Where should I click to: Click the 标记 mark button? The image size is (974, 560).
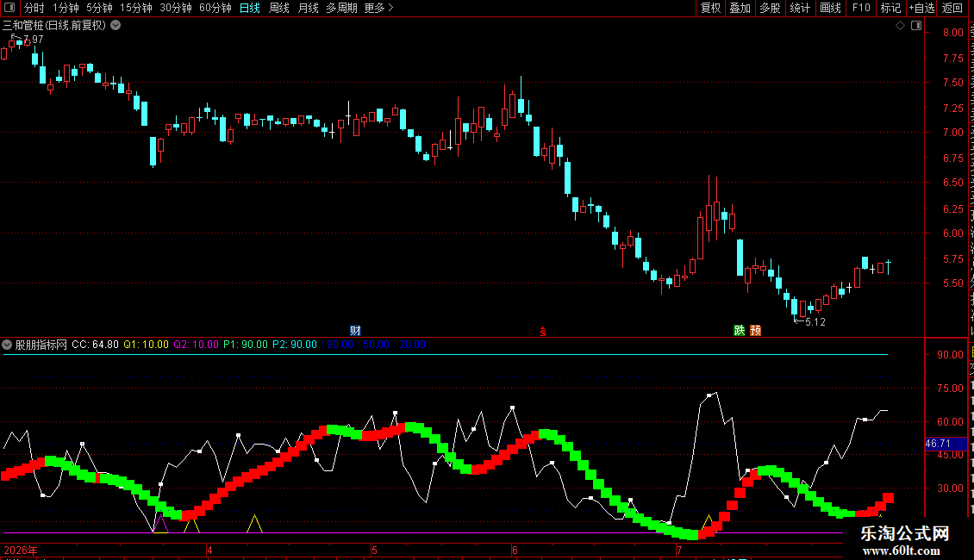[x=890, y=8]
